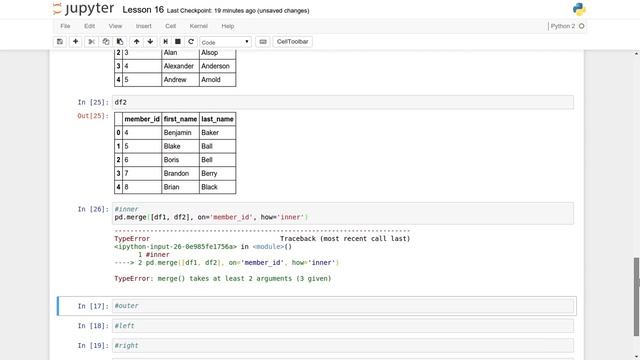Open the Insert menu
Screen dimensions: 640x360
click(x=144, y=26)
